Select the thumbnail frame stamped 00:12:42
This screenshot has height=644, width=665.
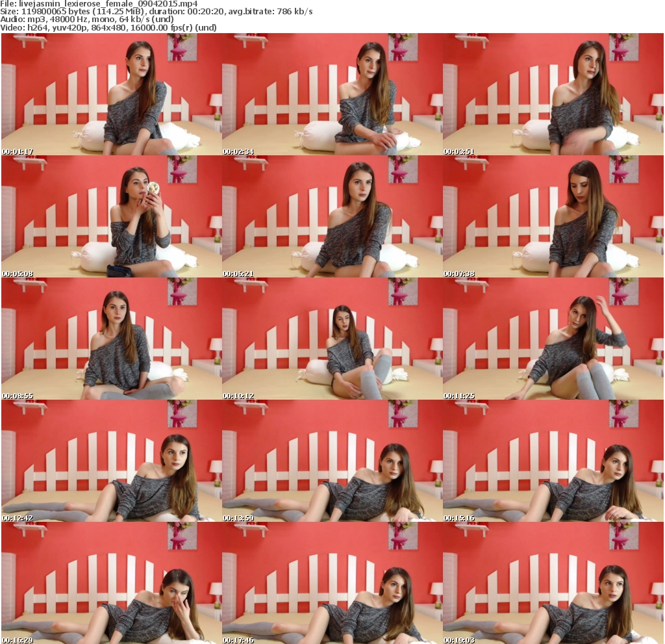(x=111, y=461)
